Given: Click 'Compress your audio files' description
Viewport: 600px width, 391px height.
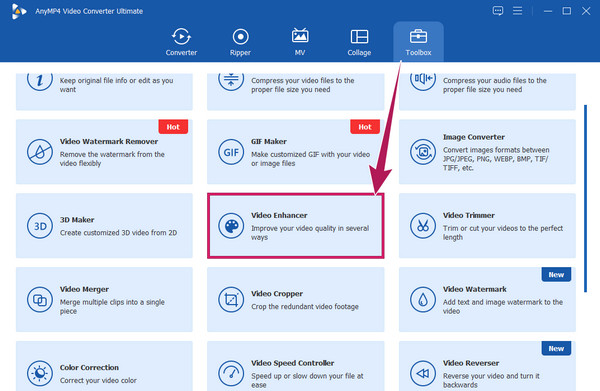Looking at the screenshot, I should click(495, 85).
